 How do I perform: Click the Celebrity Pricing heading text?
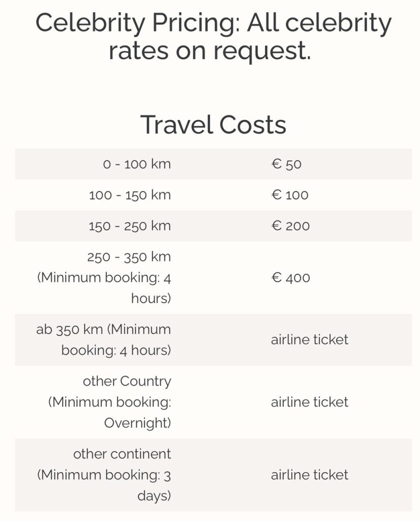[214, 23]
